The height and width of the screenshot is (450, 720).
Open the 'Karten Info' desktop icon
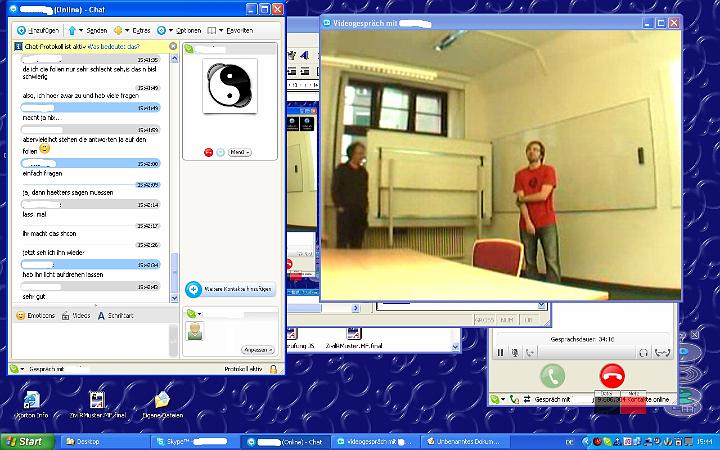(x=32, y=404)
